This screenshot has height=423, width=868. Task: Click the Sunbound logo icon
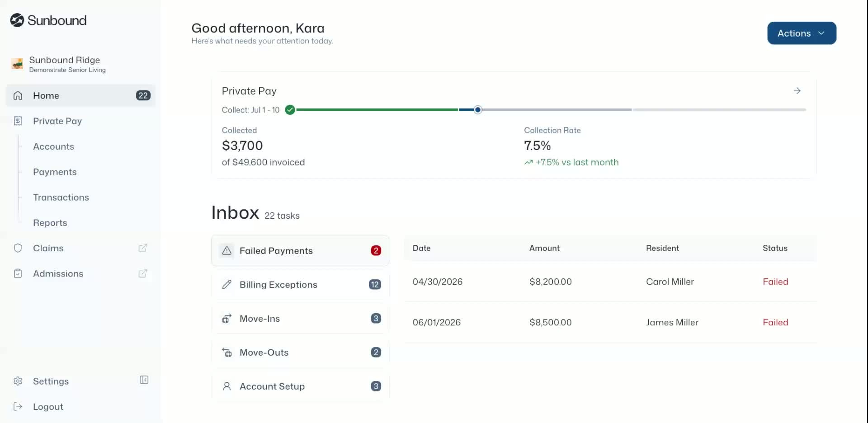[x=17, y=20]
